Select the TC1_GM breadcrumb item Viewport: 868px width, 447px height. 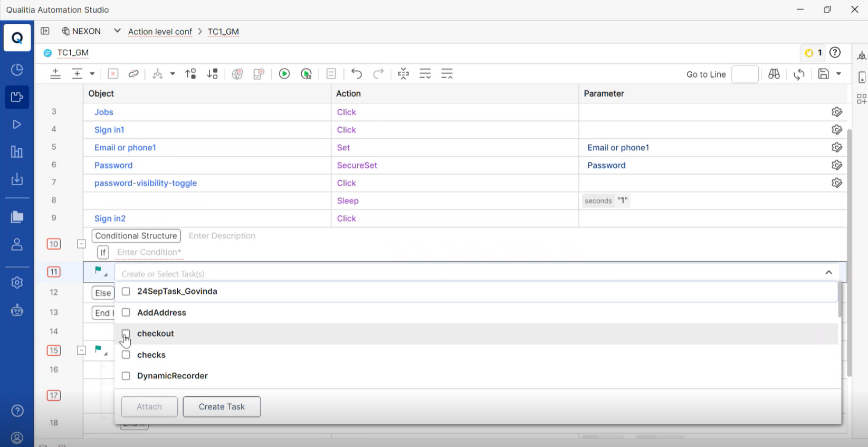223,32
